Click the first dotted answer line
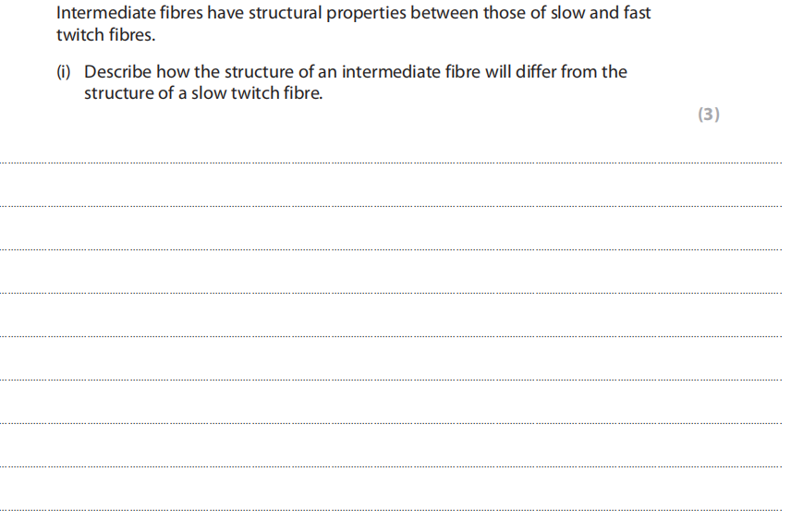Image resolution: width=791 pixels, height=532 pixels. tap(395, 163)
